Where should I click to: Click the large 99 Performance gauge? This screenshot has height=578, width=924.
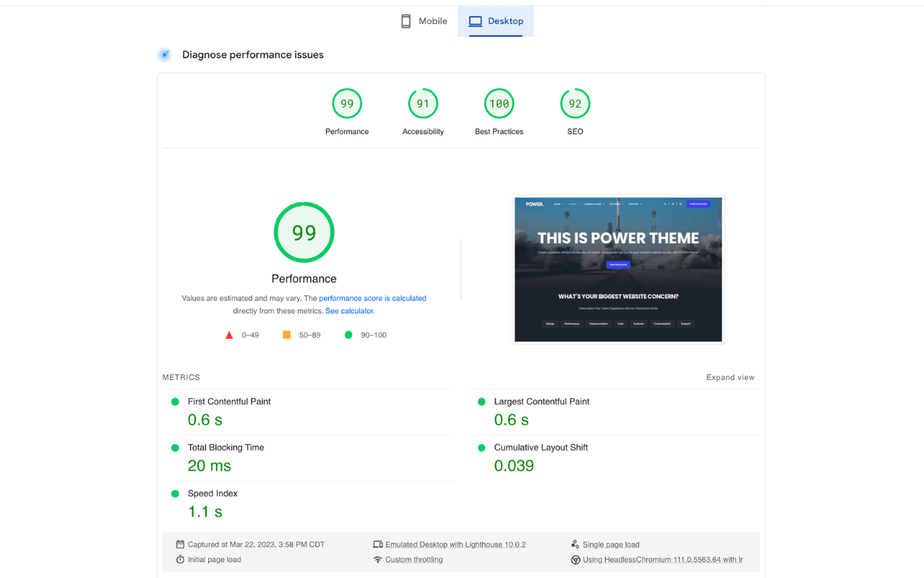point(304,233)
